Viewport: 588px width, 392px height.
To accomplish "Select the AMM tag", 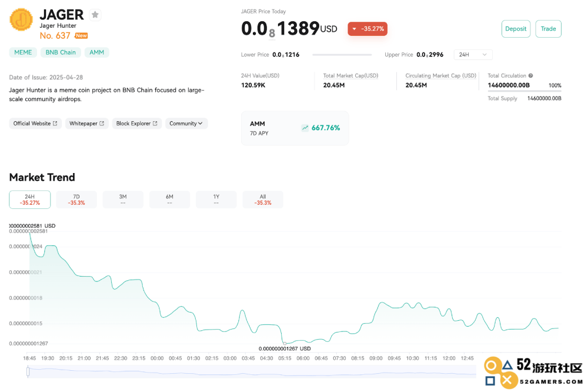I will (97, 52).
